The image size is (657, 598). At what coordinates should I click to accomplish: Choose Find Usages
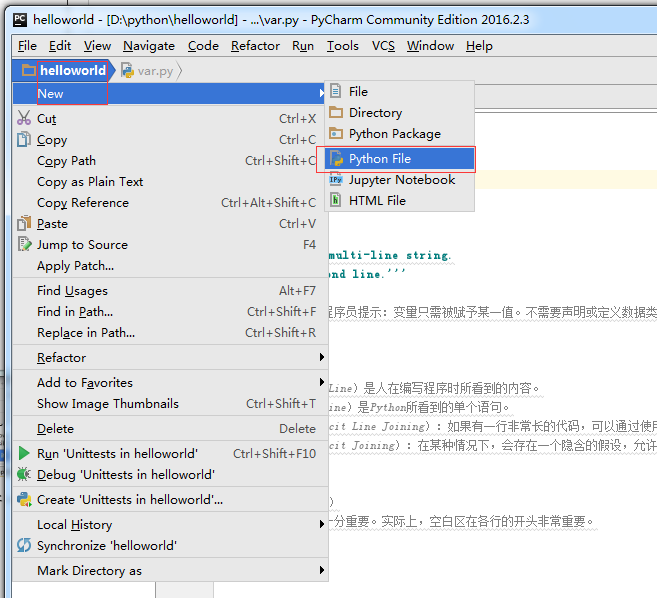coord(170,290)
